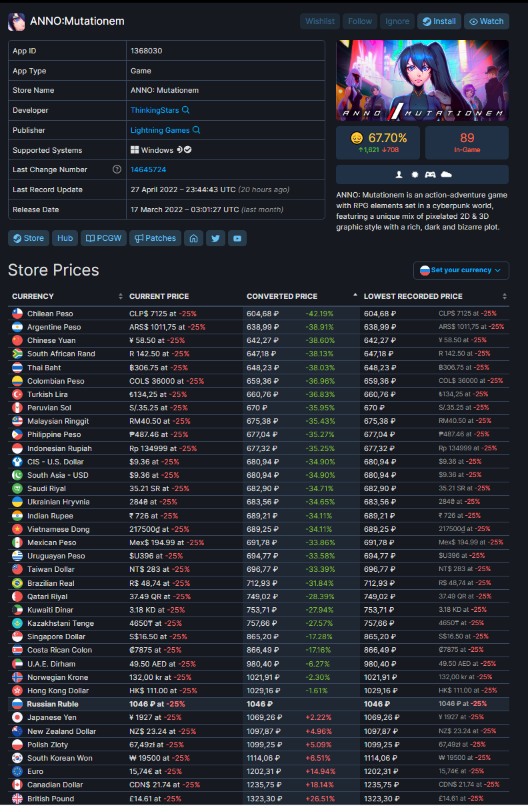Click the Vietnamese Dong current price cell
This screenshot has height=812, width=528.
184,529
